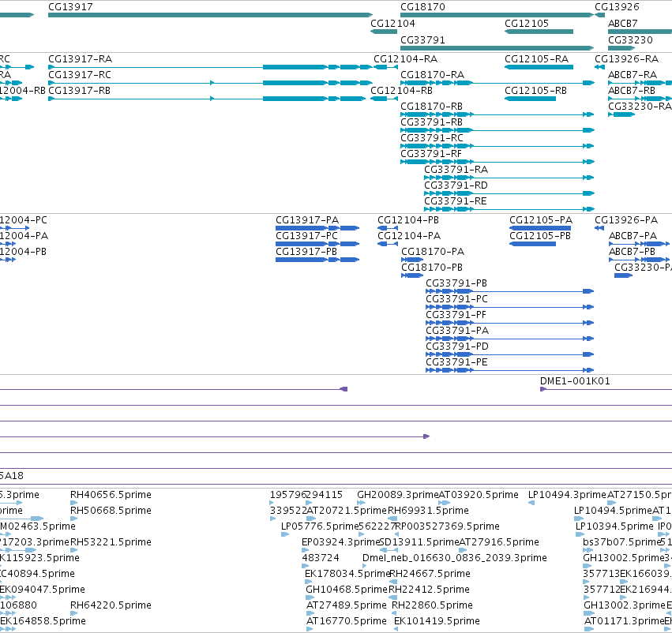Select the CG13917-RC transcript label

coord(80,75)
